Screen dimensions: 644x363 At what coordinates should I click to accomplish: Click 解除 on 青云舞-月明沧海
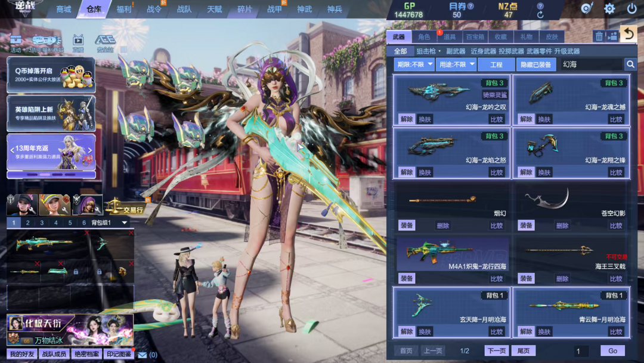tap(526, 331)
